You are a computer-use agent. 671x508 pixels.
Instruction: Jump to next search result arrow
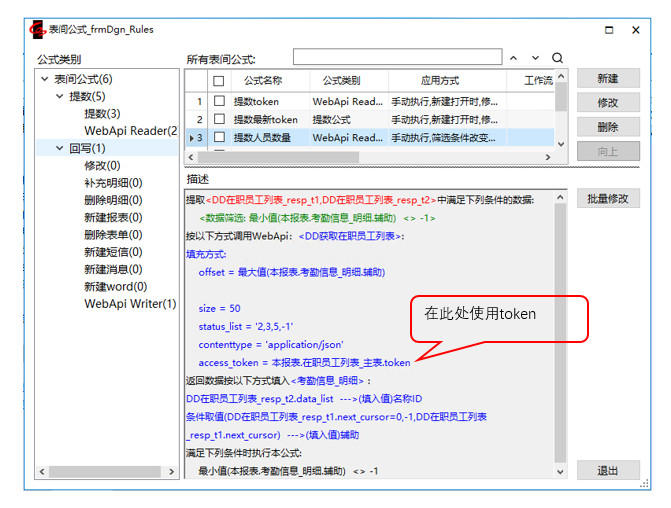tap(536, 59)
